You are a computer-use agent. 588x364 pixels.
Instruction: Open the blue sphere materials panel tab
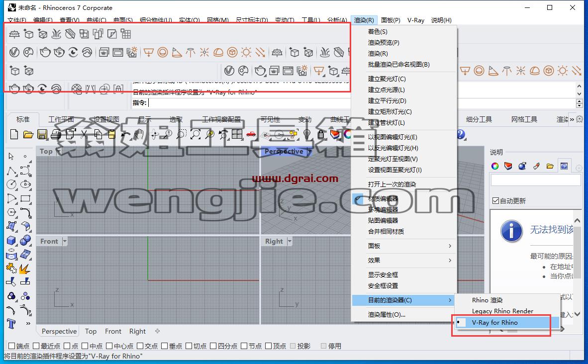(522, 166)
